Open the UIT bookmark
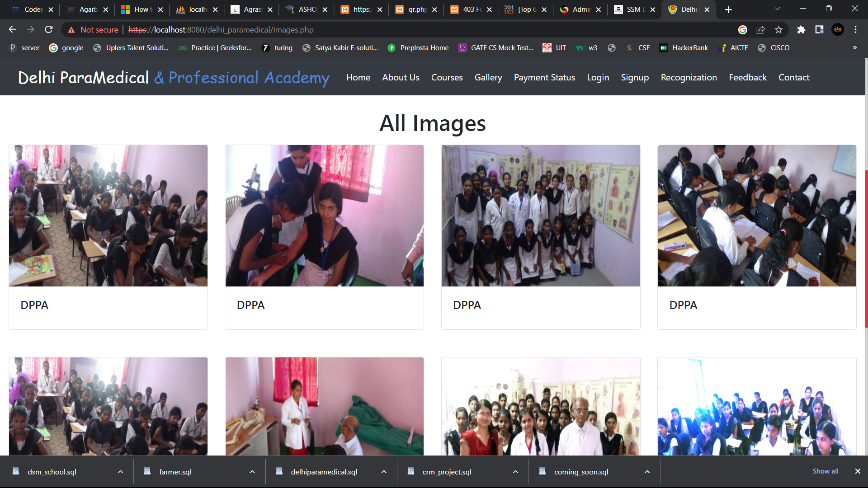 point(555,47)
